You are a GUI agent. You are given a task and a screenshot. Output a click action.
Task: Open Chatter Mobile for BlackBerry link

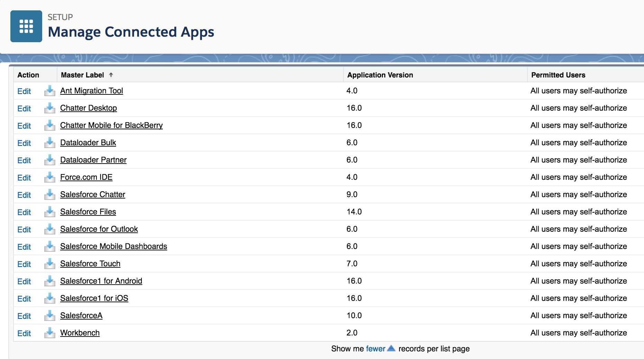111,125
